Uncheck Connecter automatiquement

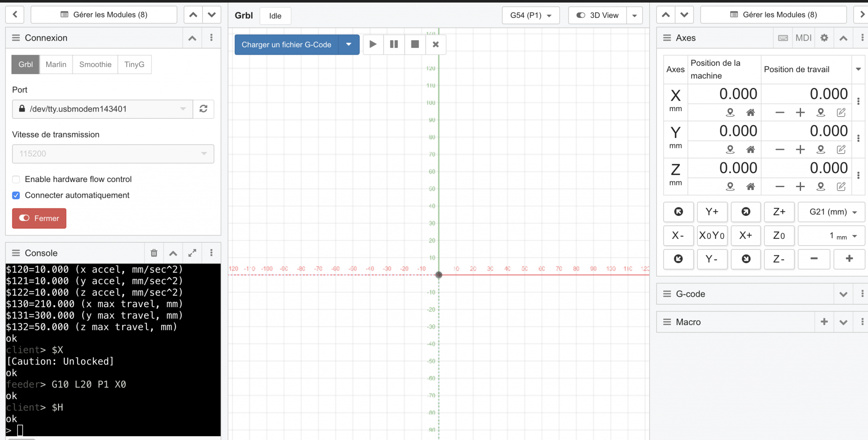[x=16, y=196]
